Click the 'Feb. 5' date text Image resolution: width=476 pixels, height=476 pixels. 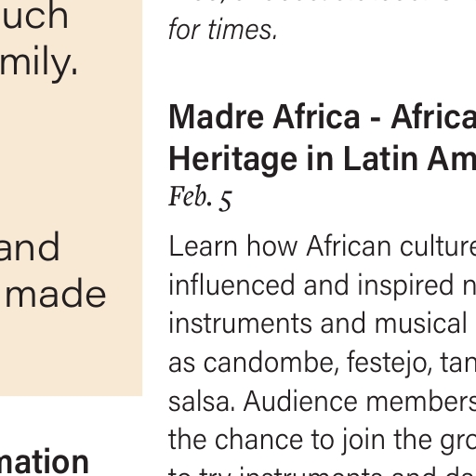200,198
